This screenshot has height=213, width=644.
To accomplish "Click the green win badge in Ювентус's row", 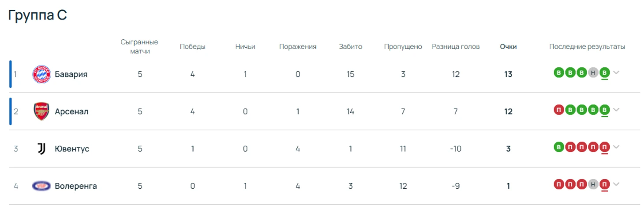I will [559, 147].
